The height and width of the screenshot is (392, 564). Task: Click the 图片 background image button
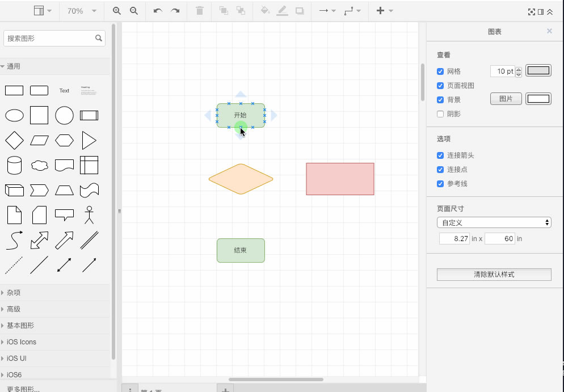point(506,99)
